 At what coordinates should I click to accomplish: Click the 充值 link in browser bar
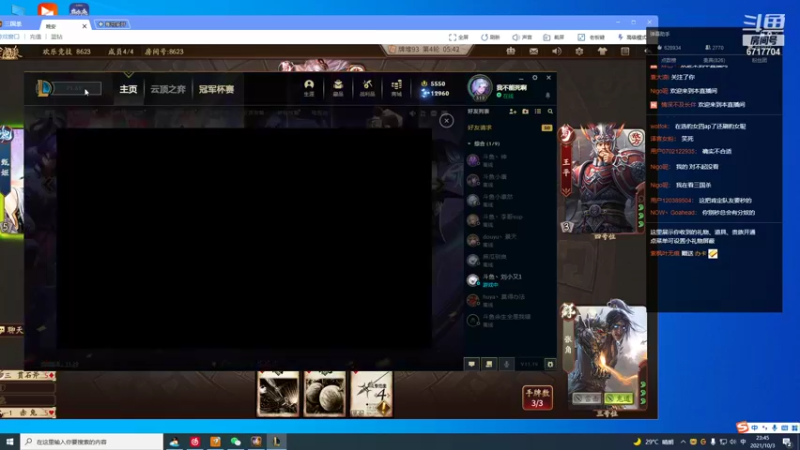[x=35, y=37]
